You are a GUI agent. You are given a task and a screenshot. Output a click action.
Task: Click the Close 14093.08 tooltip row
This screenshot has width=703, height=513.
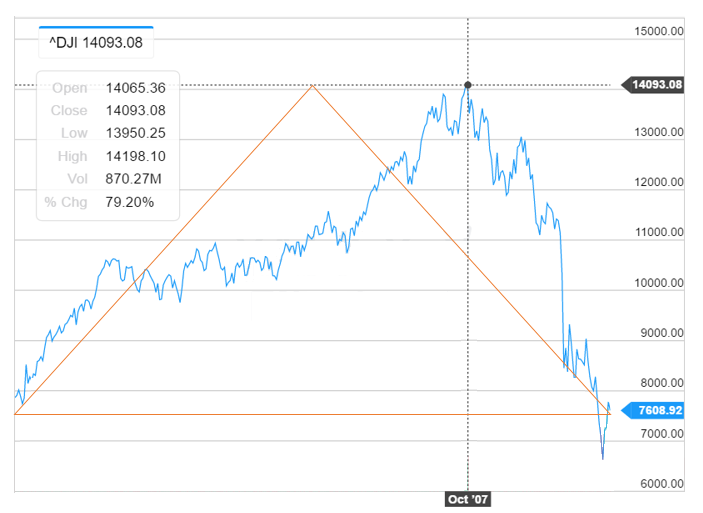[x=108, y=111]
